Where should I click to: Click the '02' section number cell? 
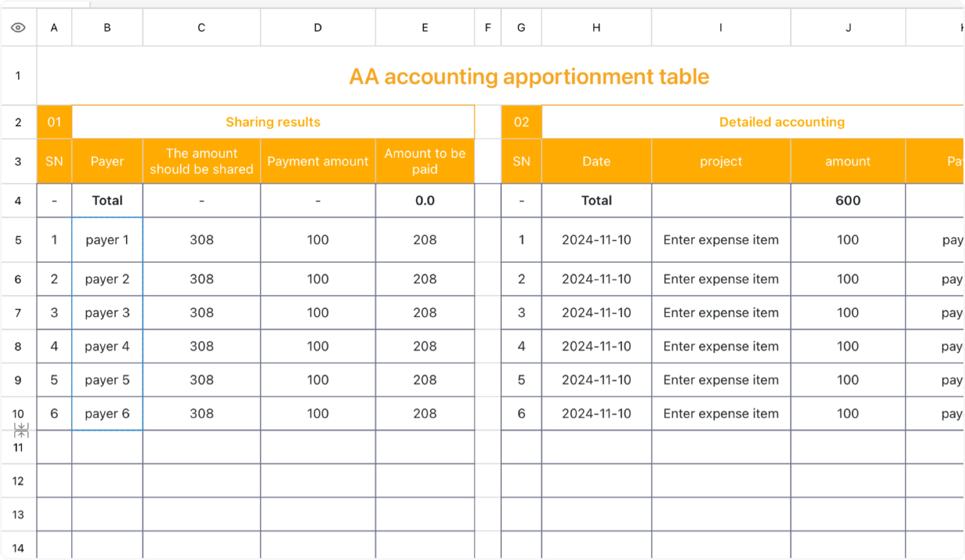click(x=521, y=122)
